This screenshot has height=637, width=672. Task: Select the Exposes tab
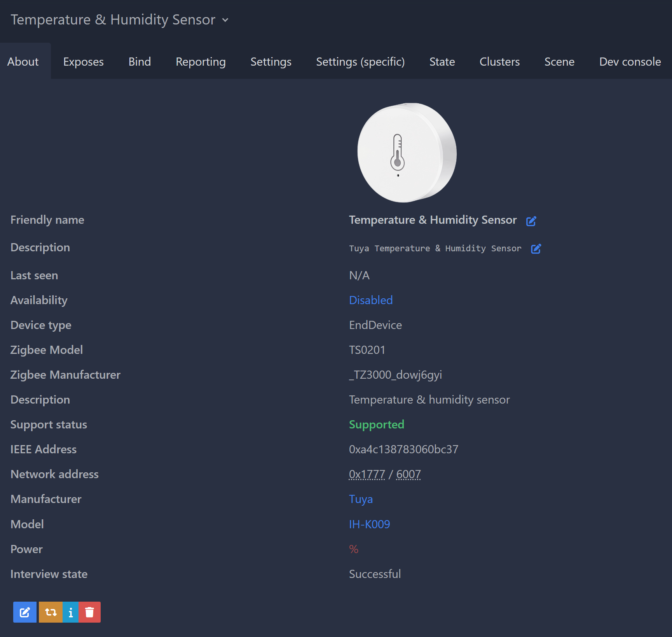tap(83, 61)
